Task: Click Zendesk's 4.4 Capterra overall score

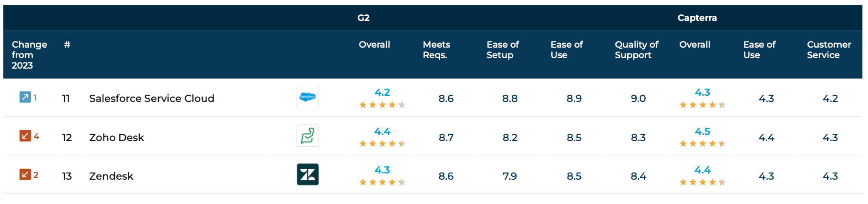Action: 703,170
